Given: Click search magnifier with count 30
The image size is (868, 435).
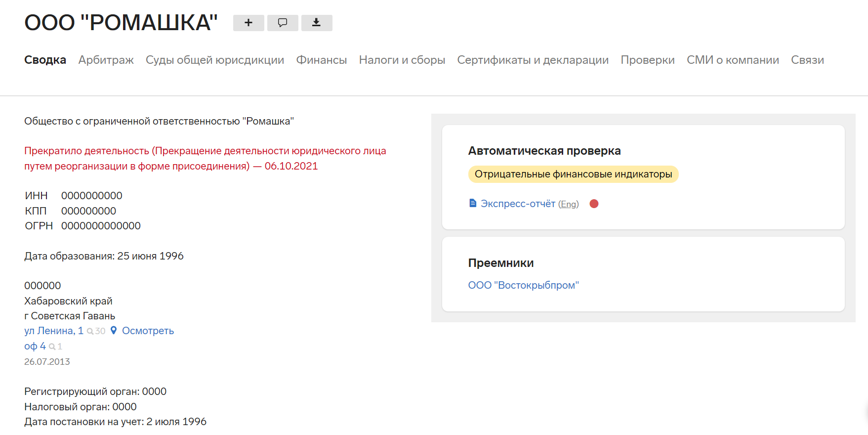Looking at the screenshot, I should tap(90, 331).
